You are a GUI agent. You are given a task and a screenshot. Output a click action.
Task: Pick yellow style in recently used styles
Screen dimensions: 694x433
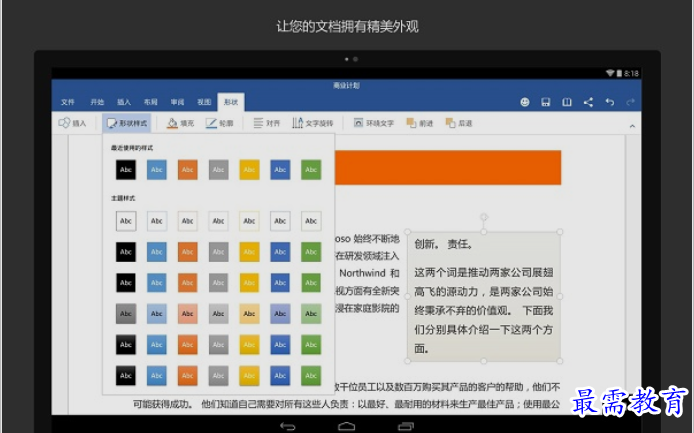249,170
